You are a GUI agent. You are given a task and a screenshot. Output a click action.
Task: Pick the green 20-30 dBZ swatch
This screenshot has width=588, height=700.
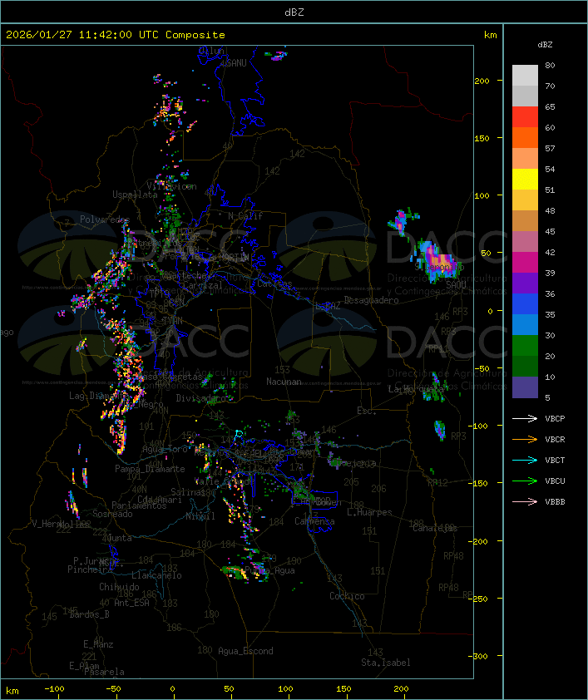pyautogui.click(x=525, y=345)
